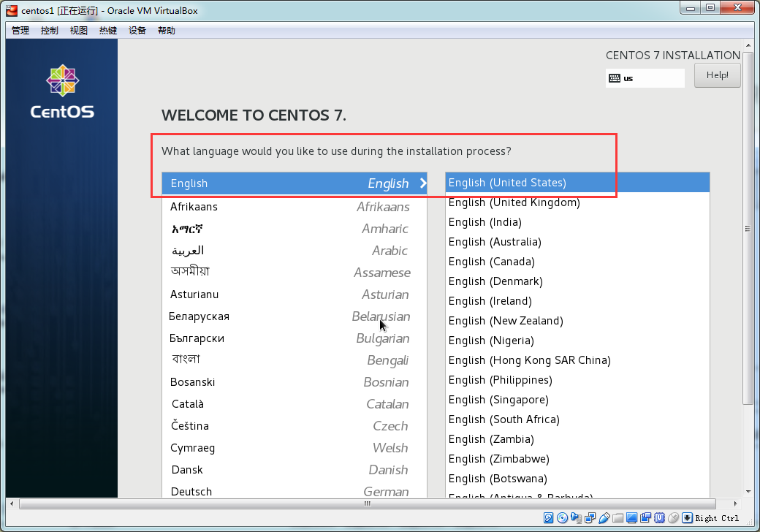Click the Help! button

click(x=718, y=75)
